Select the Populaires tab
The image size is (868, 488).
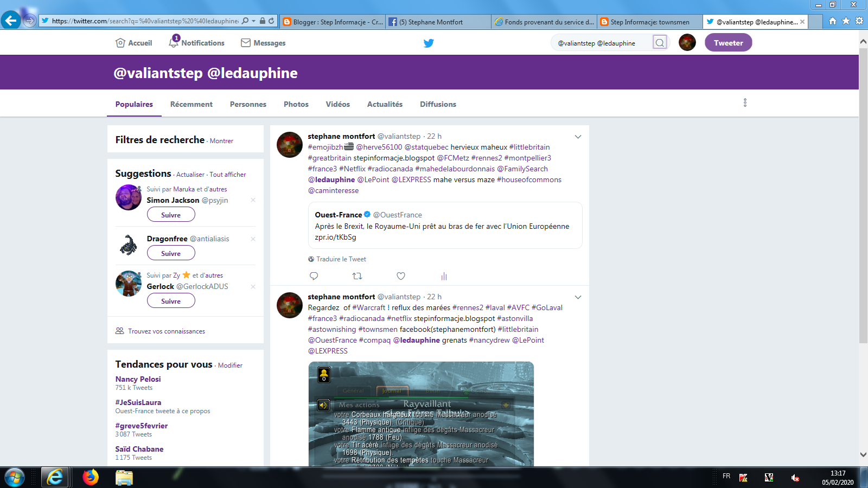(134, 104)
